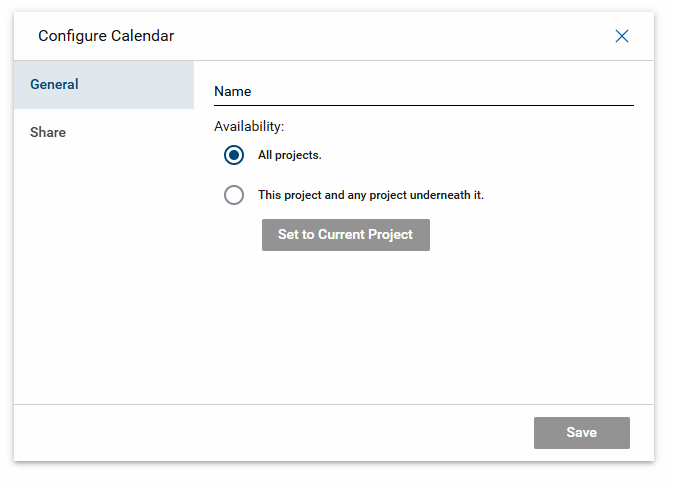Click the Configure Calendar dialog title
Image resolution: width=675 pixels, height=484 pixels.
(x=106, y=36)
